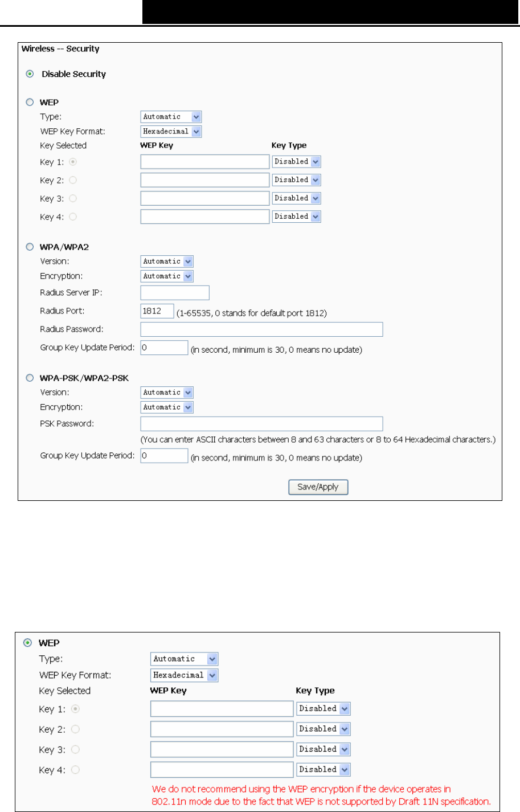Focus the Radius Server IP field
The image size is (520, 812).
tap(175, 293)
